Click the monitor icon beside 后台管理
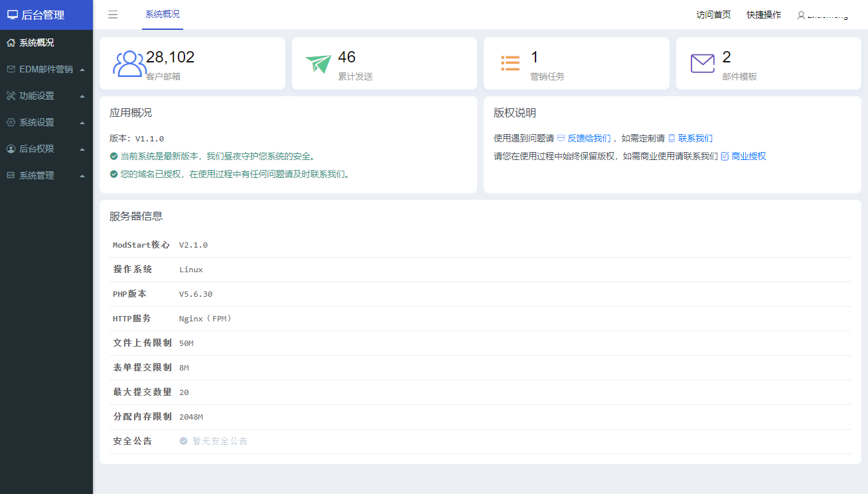The image size is (868, 494). pos(13,15)
